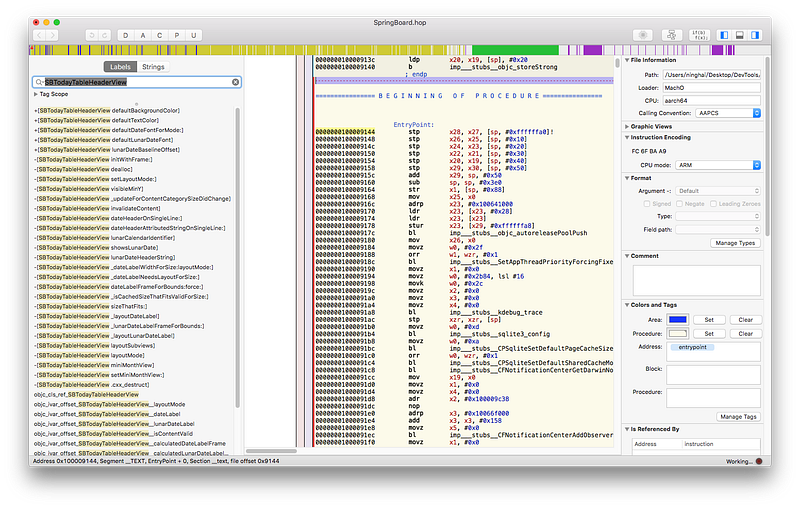This screenshot has width=800, height=508.
Task: Collapse the Comment section
Action: pyautogui.click(x=627, y=256)
